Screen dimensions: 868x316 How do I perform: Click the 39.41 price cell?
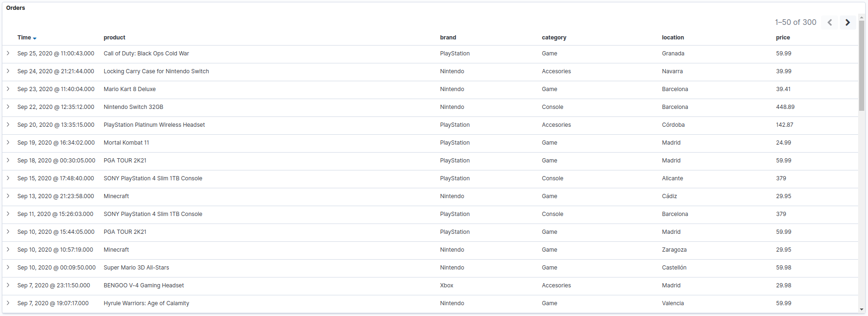(783, 89)
